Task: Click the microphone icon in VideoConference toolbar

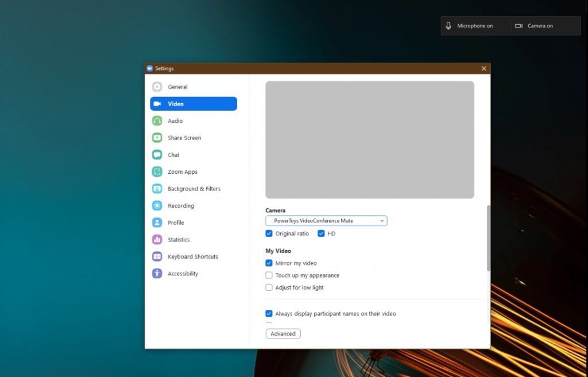Action: (x=449, y=25)
